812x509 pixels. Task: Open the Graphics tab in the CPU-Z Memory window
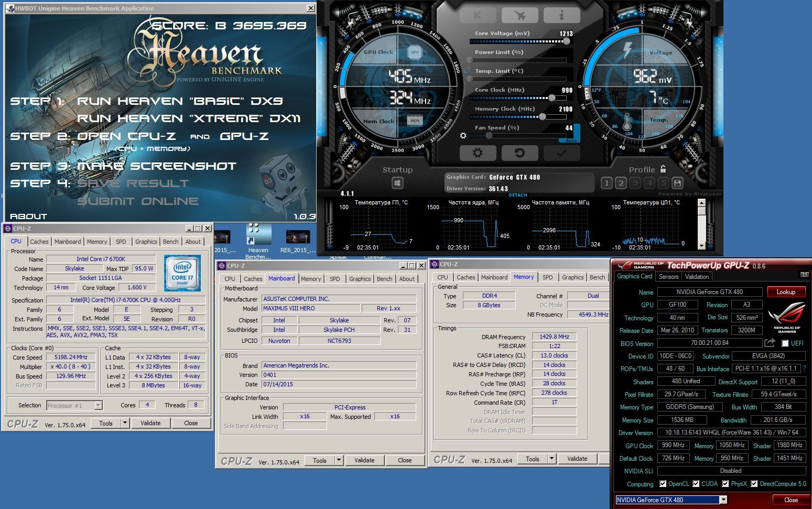(572, 277)
